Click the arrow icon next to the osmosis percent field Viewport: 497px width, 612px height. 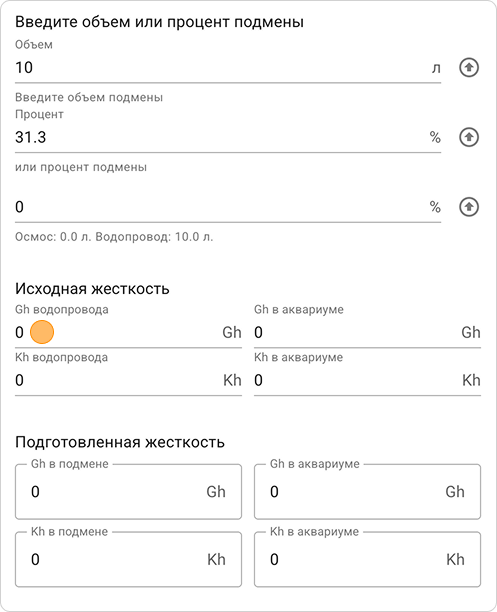[468, 207]
